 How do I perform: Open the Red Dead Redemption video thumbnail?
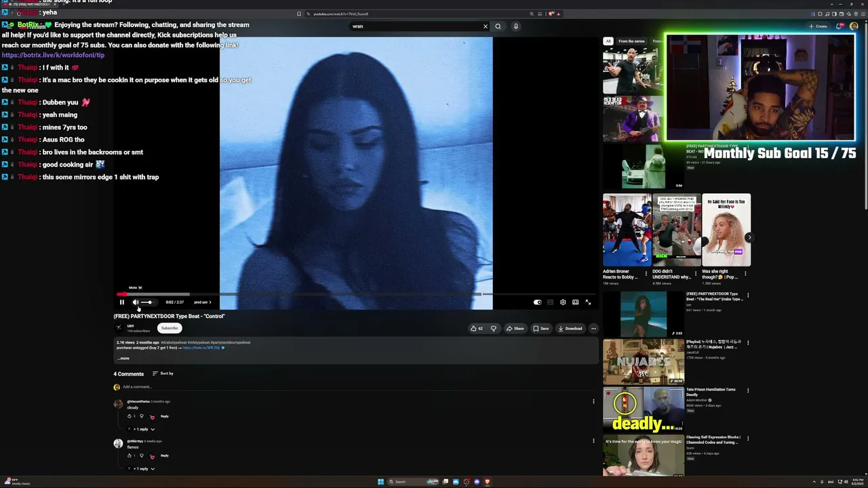633,119
